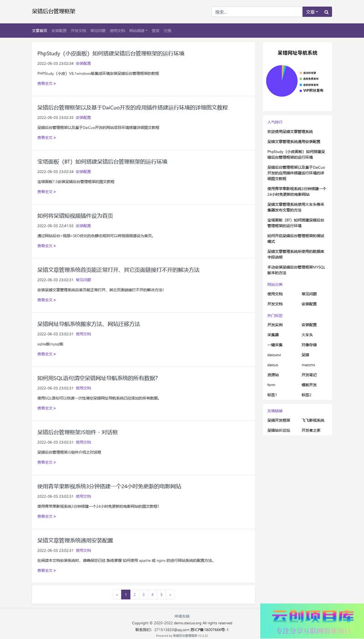Click 登录 in the navigation bar

coord(156,31)
